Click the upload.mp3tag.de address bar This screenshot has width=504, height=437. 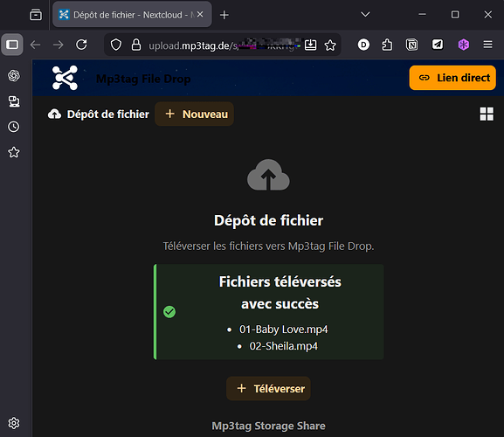(222, 45)
